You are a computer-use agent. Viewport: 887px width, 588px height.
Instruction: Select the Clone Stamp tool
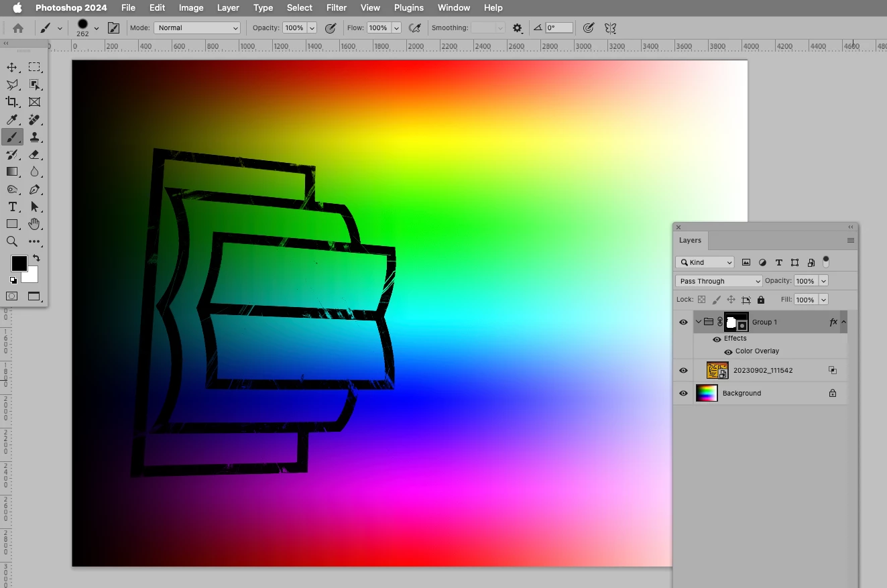click(x=34, y=137)
